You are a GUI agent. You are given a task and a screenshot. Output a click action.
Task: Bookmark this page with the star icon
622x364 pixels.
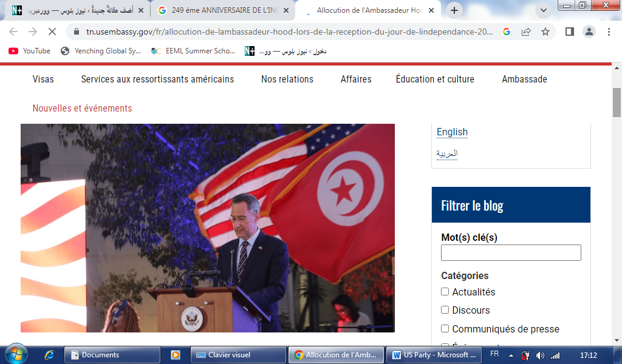[545, 32]
